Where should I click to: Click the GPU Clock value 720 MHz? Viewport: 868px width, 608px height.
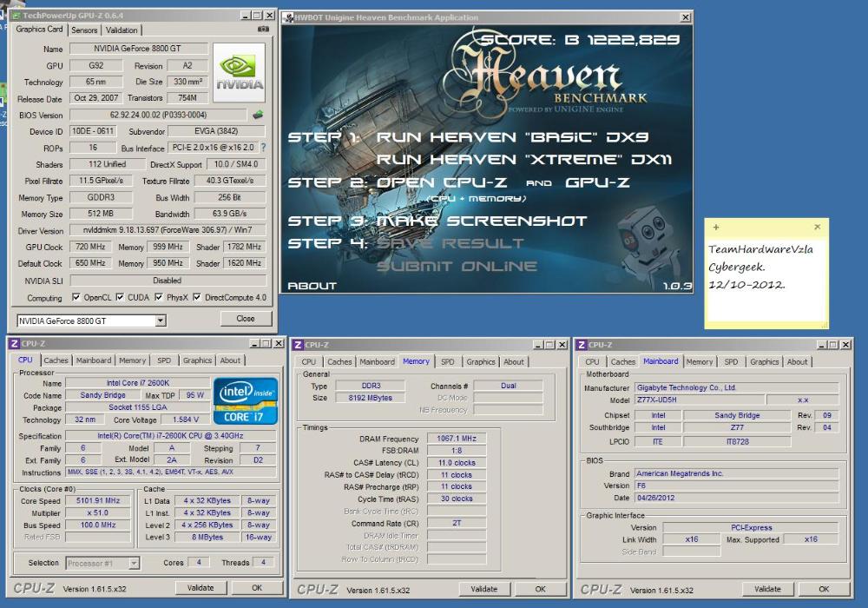coord(90,247)
